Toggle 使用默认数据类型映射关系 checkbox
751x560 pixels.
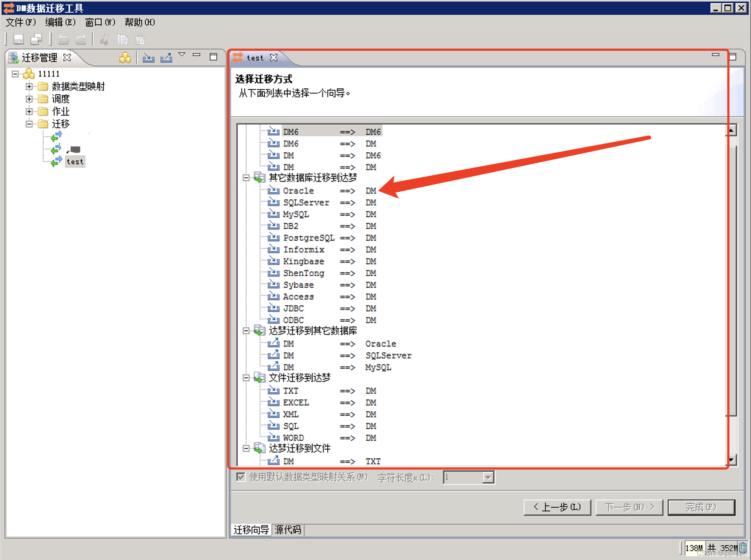(x=241, y=477)
